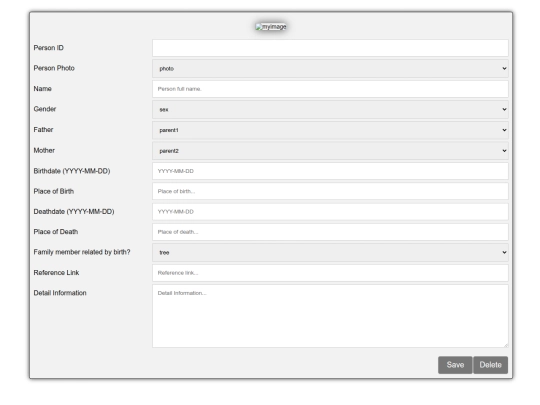Open the Family member related by birth dropdown
Viewport: 540px width, 405px height.
330,252
